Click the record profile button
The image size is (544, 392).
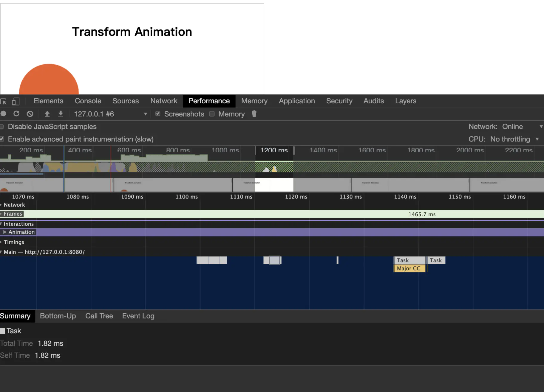pyautogui.click(x=4, y=114)
